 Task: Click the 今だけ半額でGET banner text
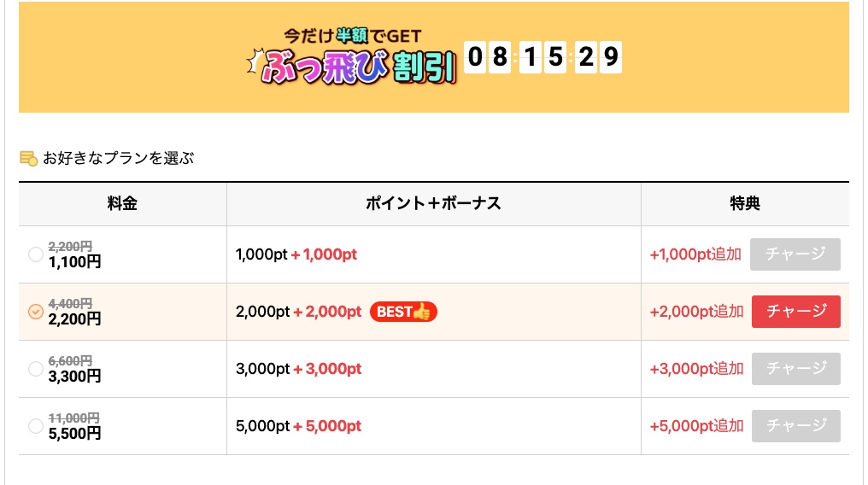point(353,36)
